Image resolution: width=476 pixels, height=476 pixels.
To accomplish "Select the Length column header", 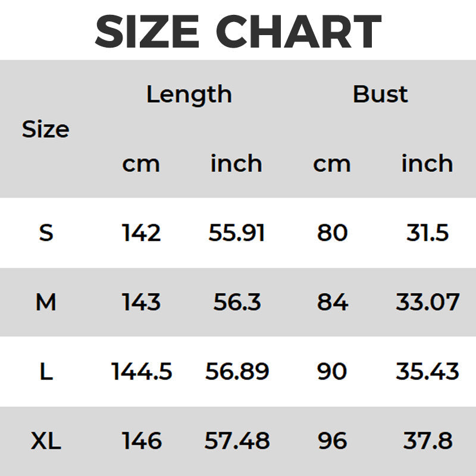I will [189, 95].
